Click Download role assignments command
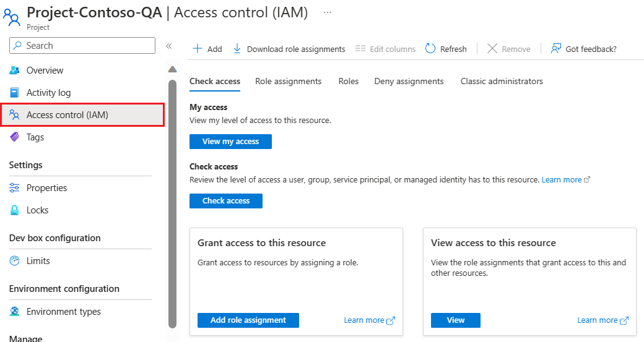The width and height of the screenshot is (644, 342). [x=289, y=49]
